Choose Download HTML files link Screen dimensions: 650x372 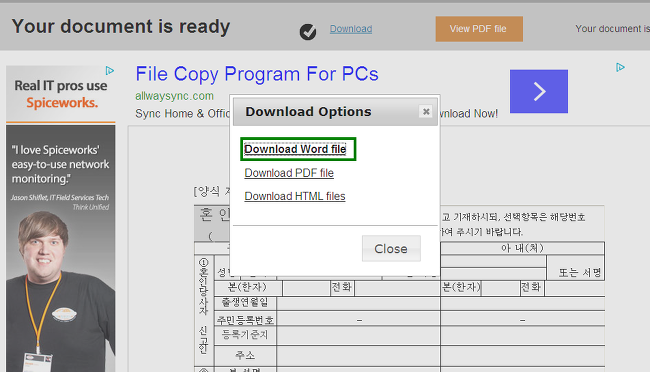tap(295, 196)
